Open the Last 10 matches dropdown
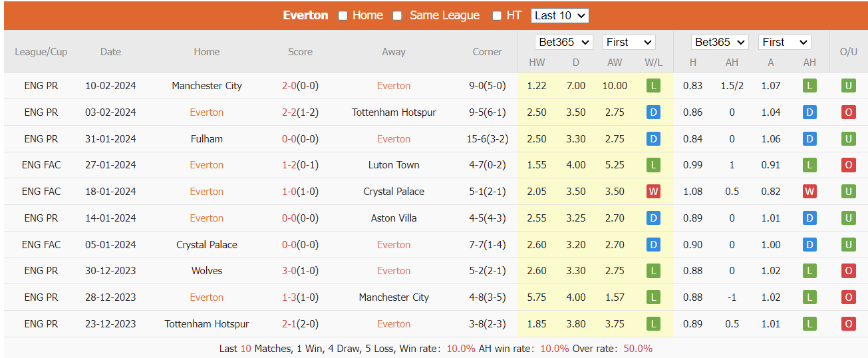The image size is (868, 358). click(559, 15)
